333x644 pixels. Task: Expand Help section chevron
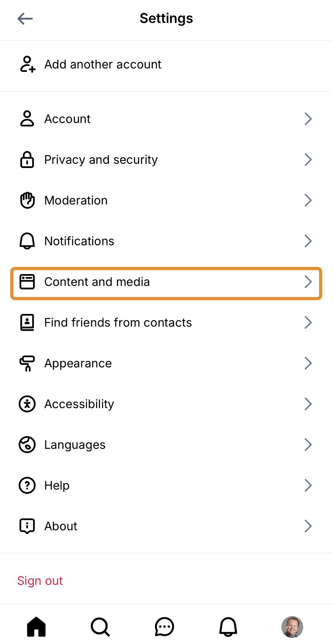click(308, 485)
